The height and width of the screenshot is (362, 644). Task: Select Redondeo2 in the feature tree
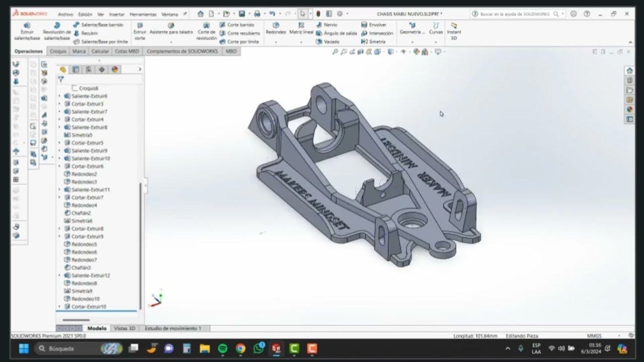pos(80,174)
